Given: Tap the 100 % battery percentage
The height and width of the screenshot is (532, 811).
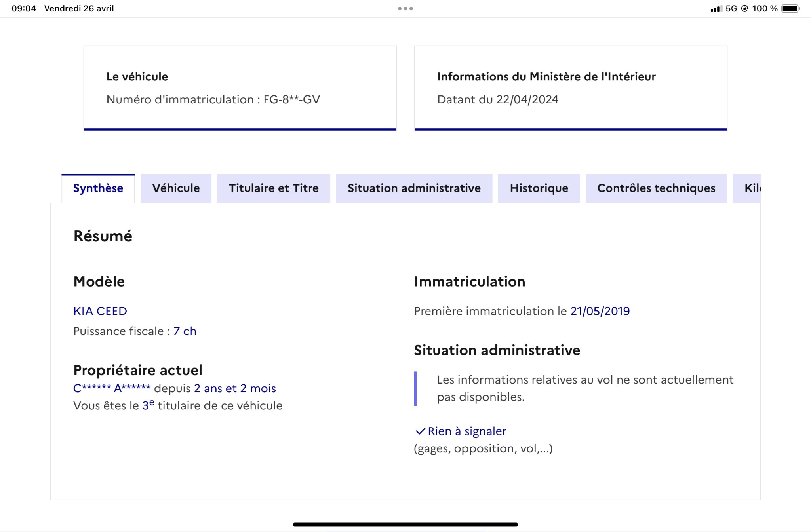Looking at the screenshot, I should click(x=765, y=8).
